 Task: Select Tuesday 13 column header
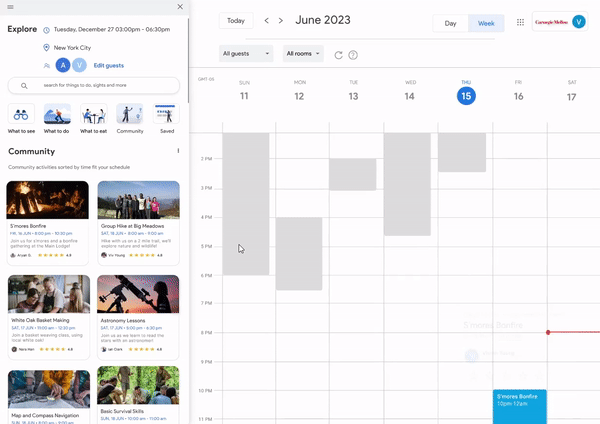pos(353,91)
